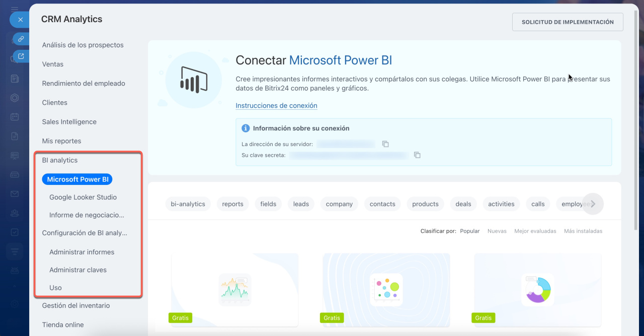
Task: Click the blue info icon beside Información sobre su conexión
Action: 246,128
